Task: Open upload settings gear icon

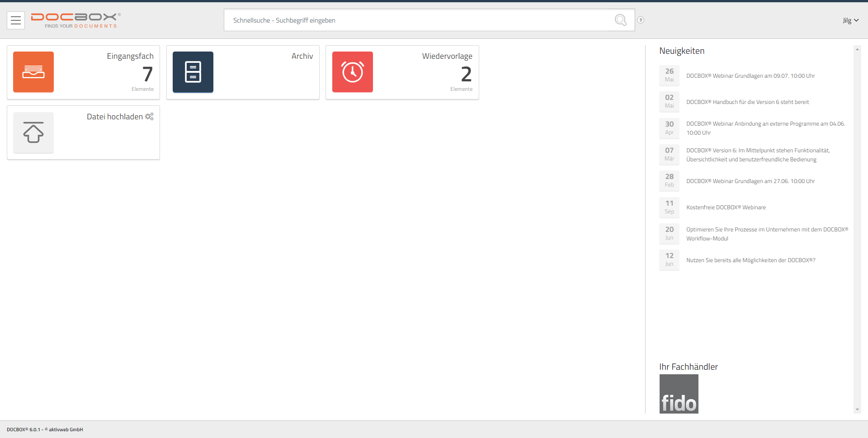Action: pos(149,117)
